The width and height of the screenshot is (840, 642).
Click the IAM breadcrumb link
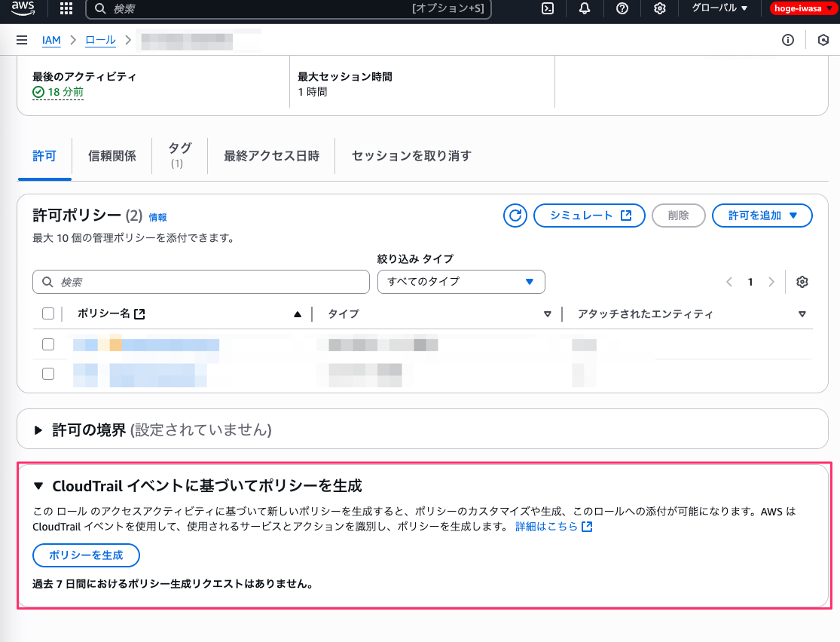[x=51, y=40]
